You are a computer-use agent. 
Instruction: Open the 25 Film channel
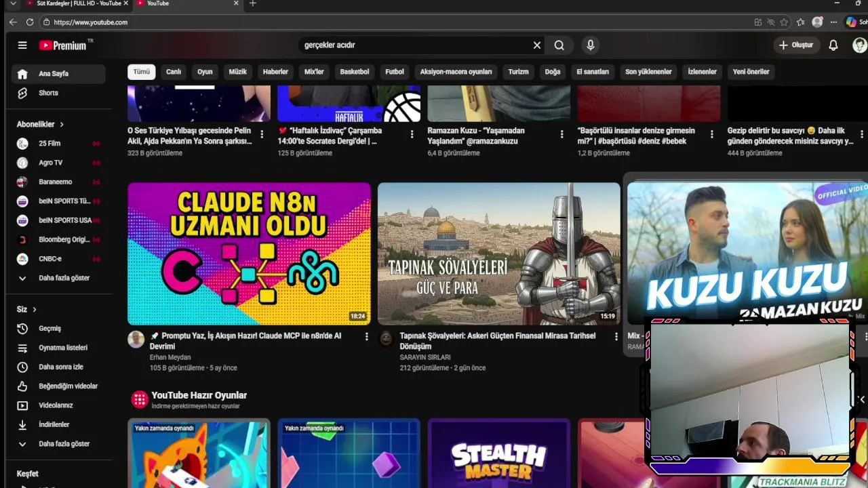(x=58, y=144)
